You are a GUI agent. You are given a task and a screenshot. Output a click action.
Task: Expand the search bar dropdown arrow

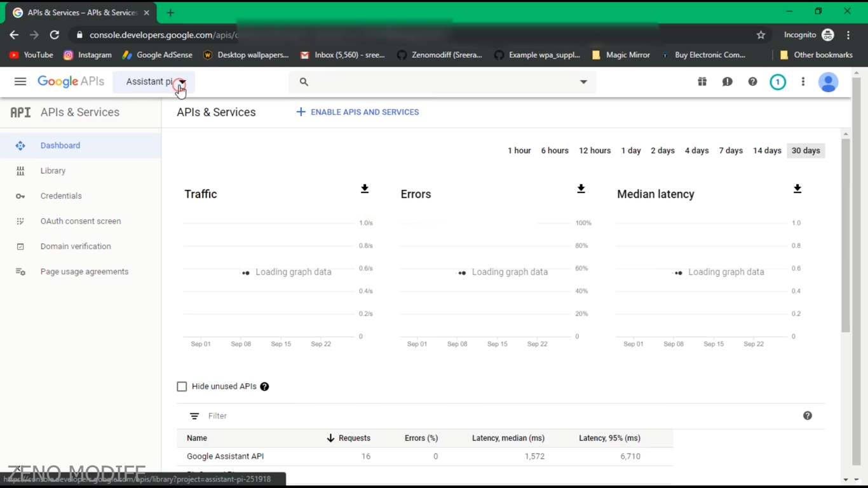pyautogui.click(x=583, y=81)
